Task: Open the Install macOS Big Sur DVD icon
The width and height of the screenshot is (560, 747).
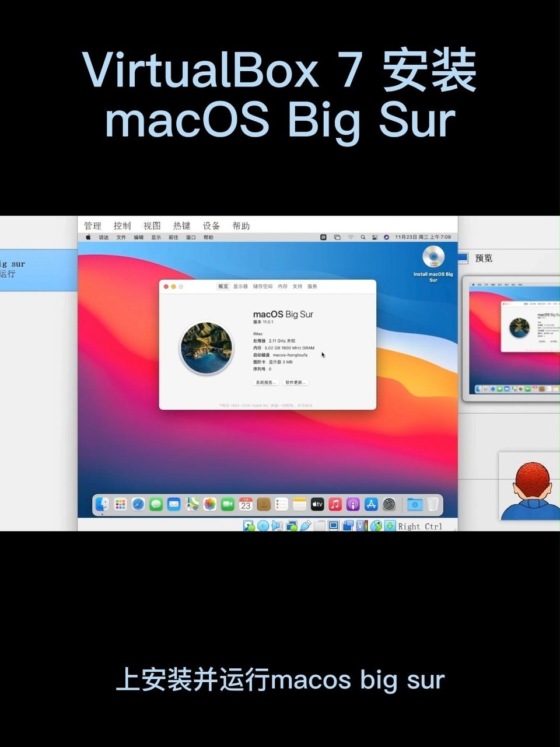Action: point(433,257)
